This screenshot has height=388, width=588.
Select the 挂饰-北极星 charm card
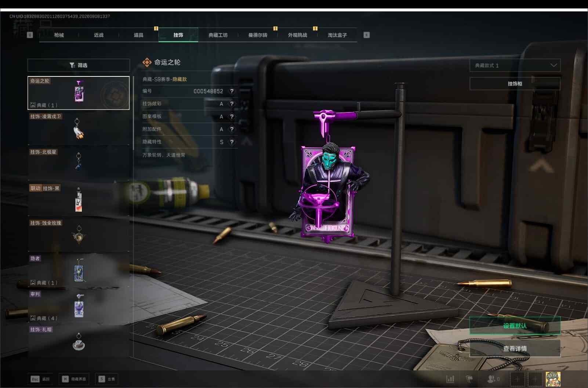click(79, 164)
